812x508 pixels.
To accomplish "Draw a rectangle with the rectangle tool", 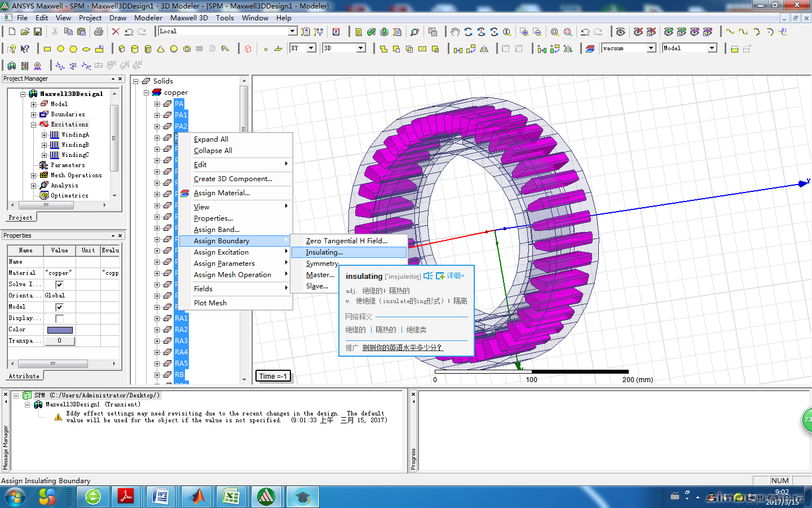I will [x=47, y=49].
